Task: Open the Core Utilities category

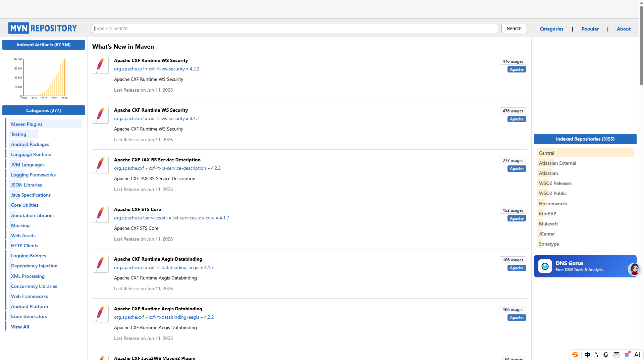Action: (24, 205)
